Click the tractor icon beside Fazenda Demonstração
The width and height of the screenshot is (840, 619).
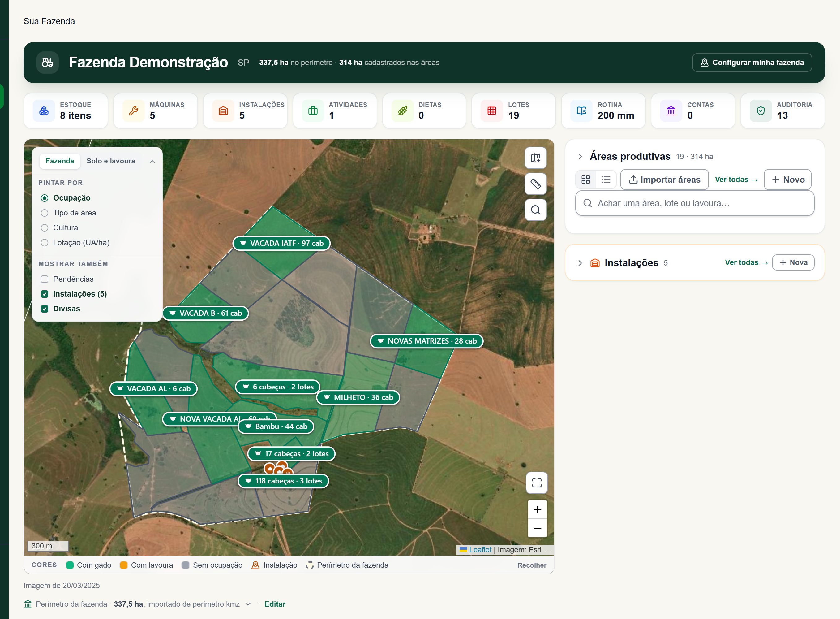pyautogui.click(x=48, y=63)
